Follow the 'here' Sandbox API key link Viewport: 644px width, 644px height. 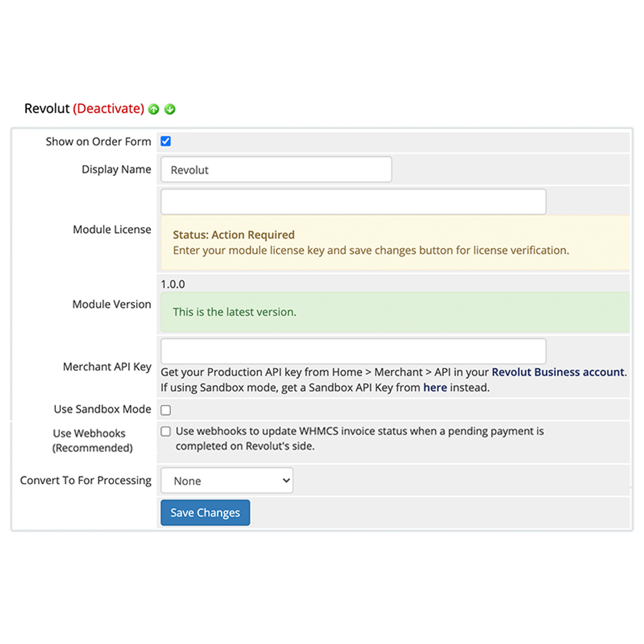click(x=435, y=387)
